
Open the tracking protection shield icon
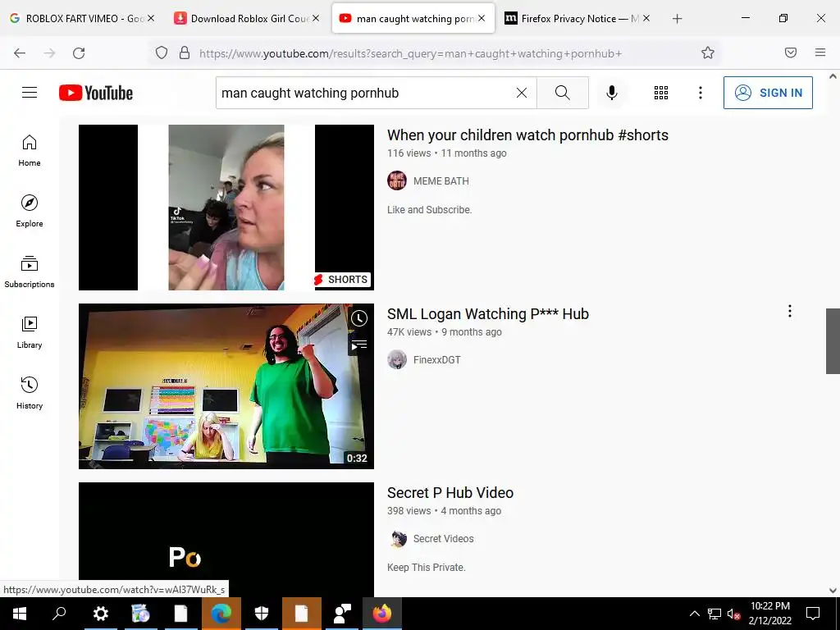[162, 52]
